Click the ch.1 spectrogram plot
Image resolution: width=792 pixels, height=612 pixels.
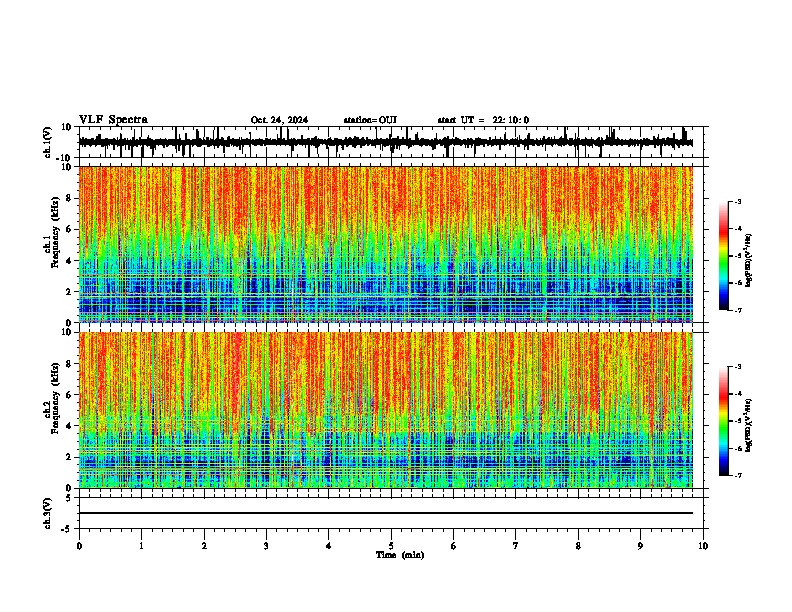[386, 244]
